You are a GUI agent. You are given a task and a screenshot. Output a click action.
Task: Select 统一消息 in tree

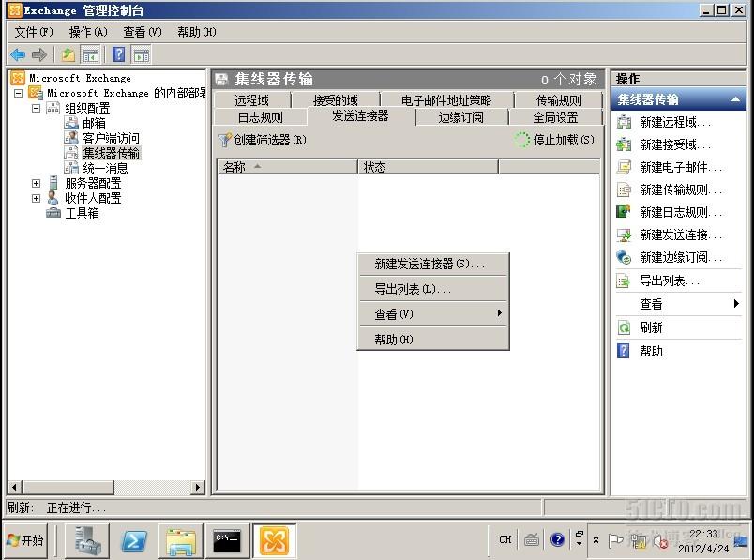105,168
